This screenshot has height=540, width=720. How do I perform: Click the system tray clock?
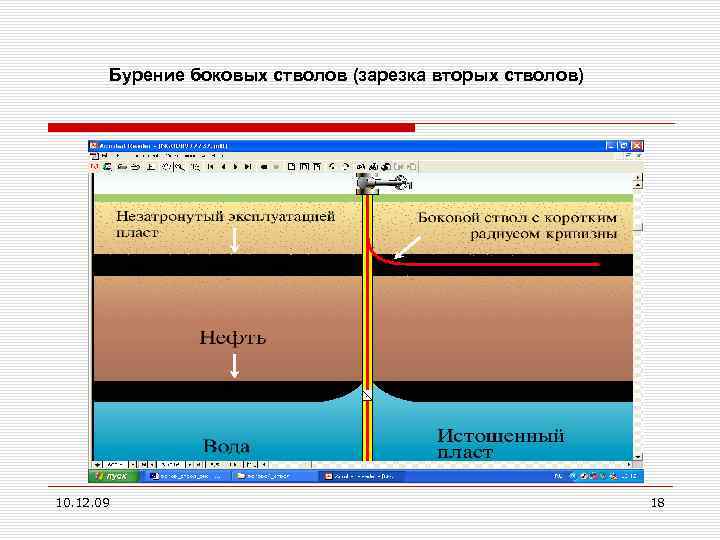tap(630, 476)
